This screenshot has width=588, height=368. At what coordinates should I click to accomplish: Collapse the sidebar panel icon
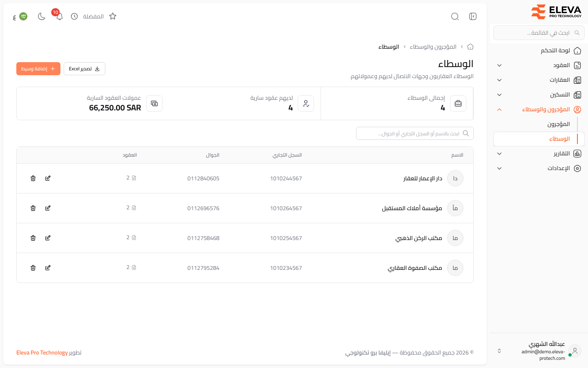click(473, 16)
